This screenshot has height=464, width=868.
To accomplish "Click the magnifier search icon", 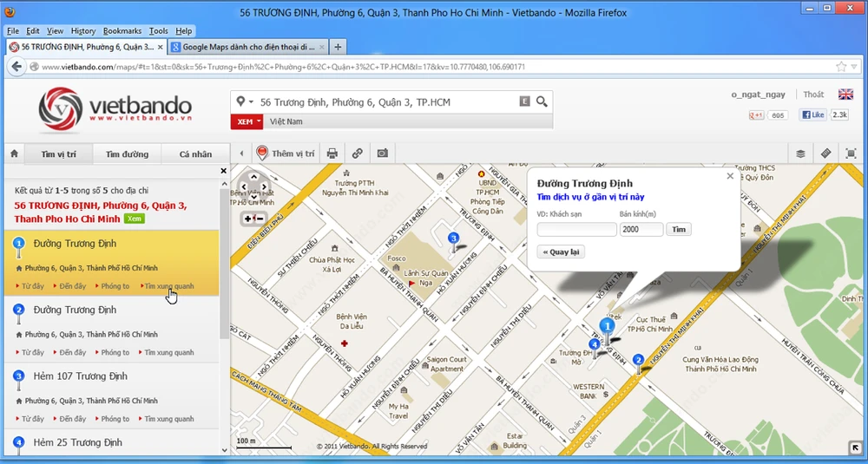I will (542, 101).
